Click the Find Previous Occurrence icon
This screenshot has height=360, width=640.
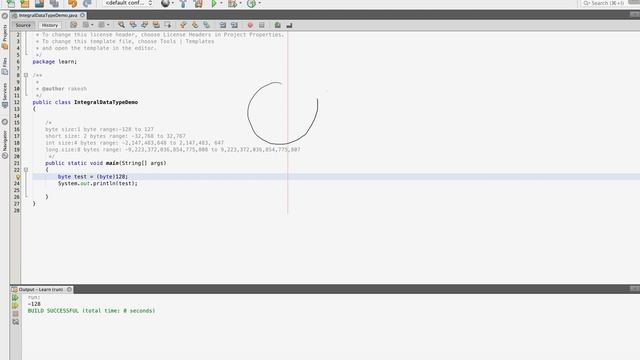(133, 25)
